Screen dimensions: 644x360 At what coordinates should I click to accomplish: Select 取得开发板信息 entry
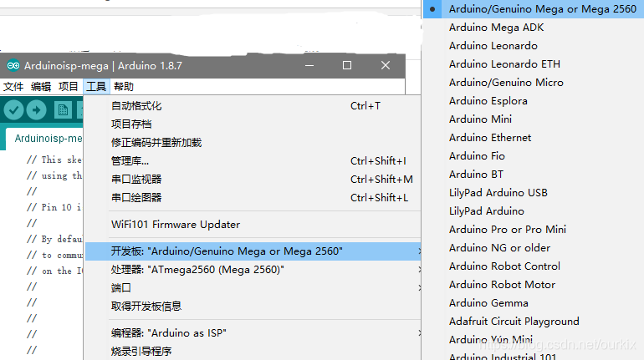[x=253, y=307]
